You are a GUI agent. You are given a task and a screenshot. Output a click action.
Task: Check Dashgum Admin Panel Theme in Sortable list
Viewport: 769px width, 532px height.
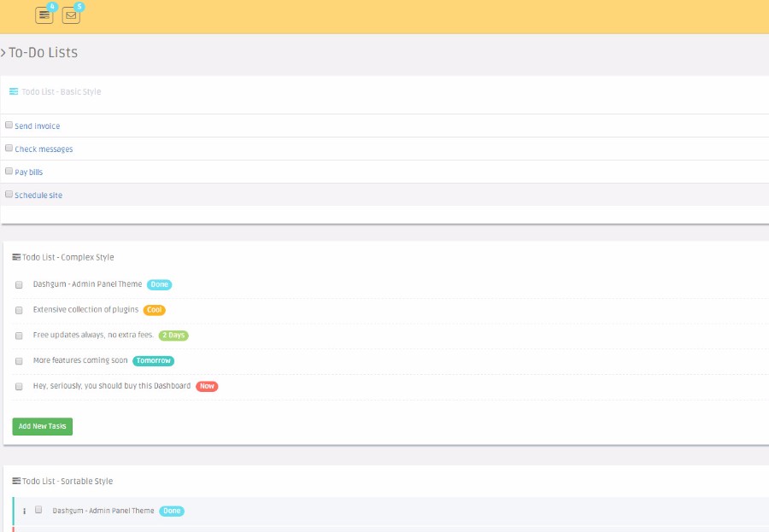click(38, 510)
